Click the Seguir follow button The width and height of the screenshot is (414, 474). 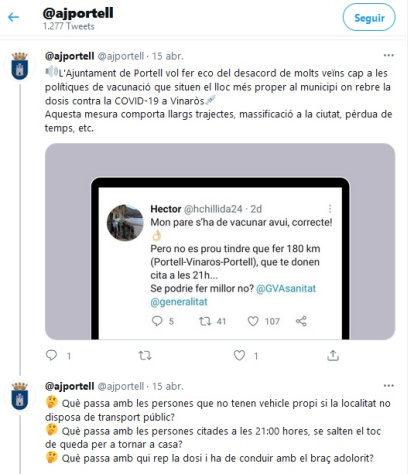coord(369,18)
